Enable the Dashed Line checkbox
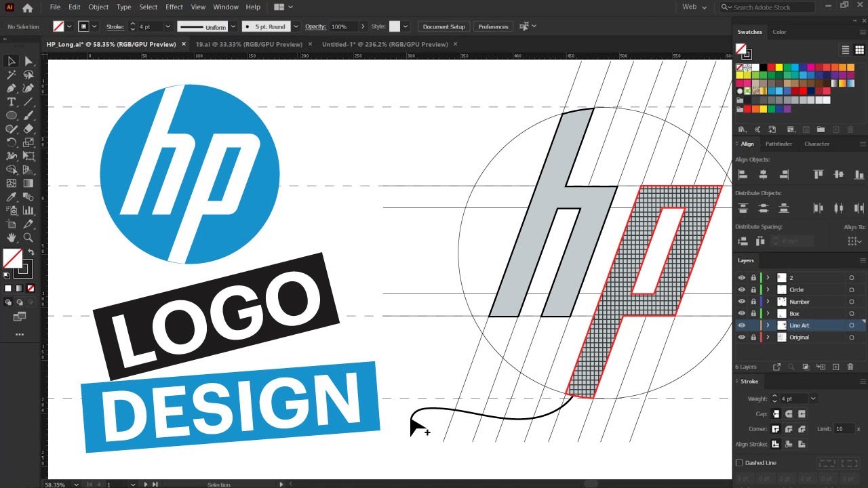This screenshot has height=488, width=868. (x=740, y=463)
